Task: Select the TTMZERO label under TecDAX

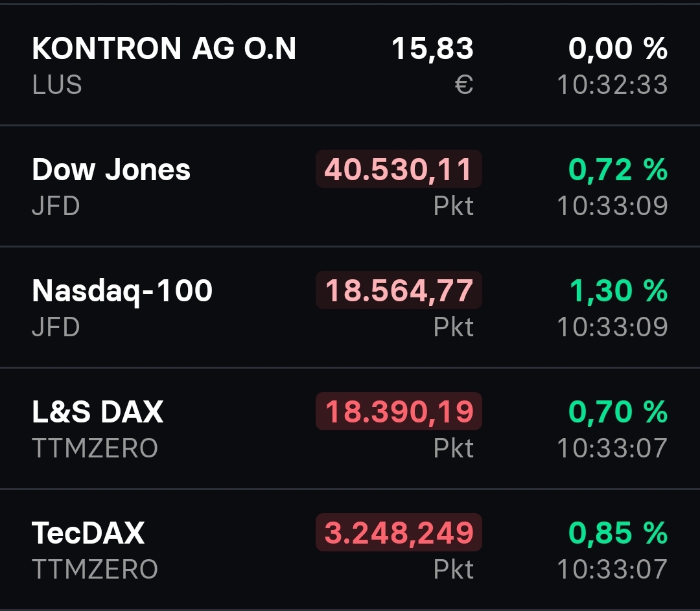Action: click(95, 570)
